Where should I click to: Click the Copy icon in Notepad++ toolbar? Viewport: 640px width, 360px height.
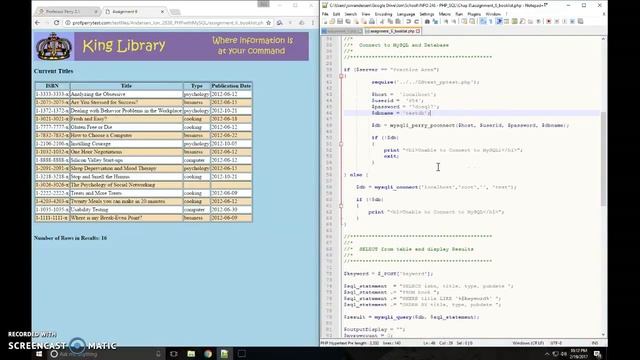point(390,21)
